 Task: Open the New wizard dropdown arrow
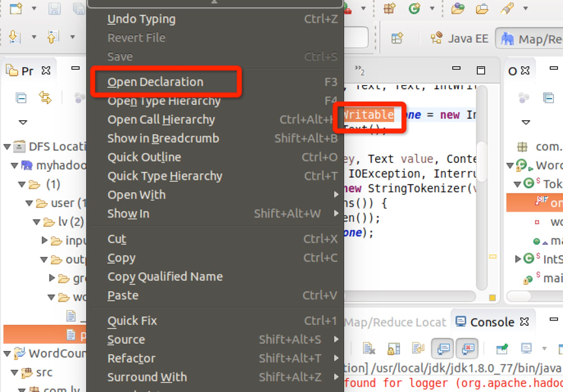pos(34,8)
